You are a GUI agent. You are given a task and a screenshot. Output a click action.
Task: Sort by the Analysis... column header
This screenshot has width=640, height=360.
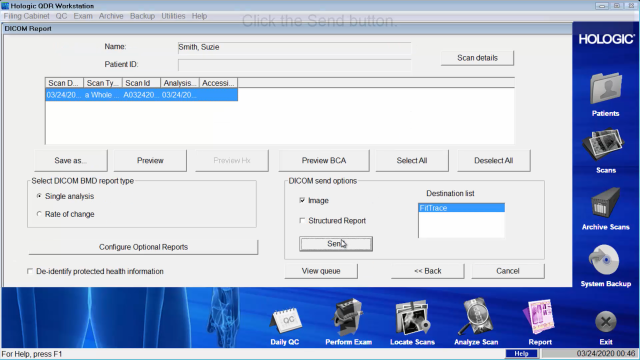(x=180, y=83)
